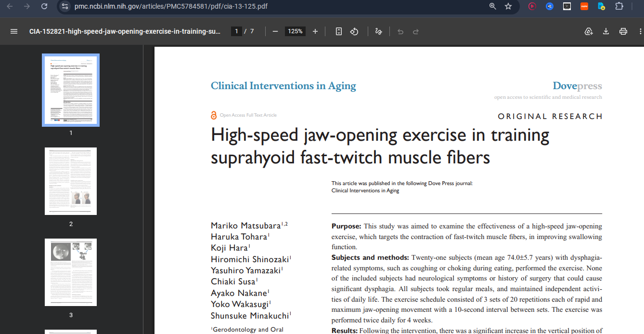
Task: Edit the 125% zoom level field
Action: (295, 31)
